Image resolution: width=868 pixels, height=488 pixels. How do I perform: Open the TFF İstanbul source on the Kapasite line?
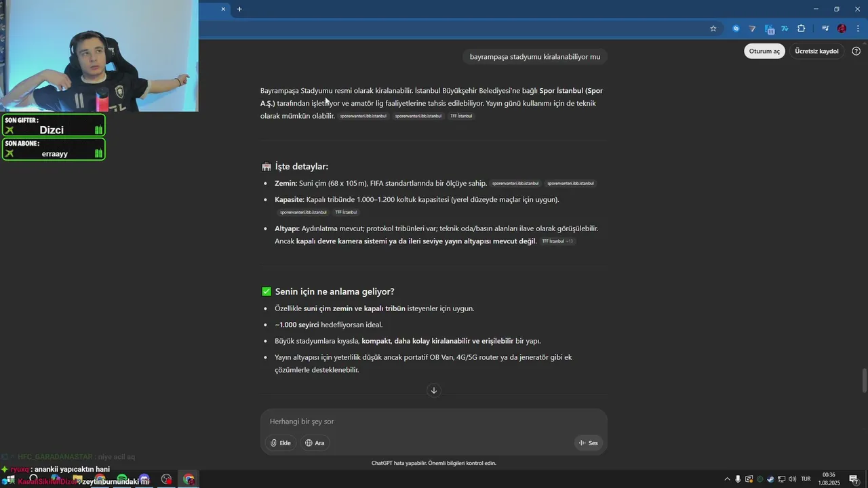pyautogui.click(x=346, y=212)
